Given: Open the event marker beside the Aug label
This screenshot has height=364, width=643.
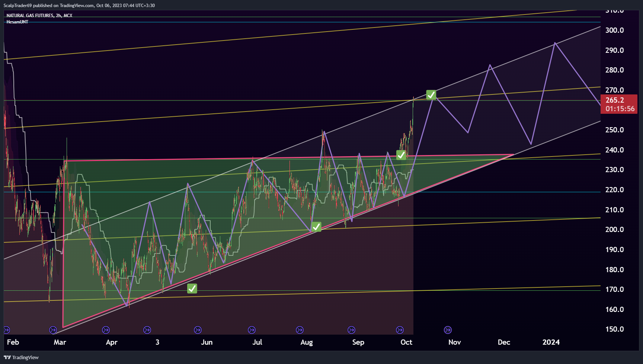Looking at the screenshot, I should 300,330.
